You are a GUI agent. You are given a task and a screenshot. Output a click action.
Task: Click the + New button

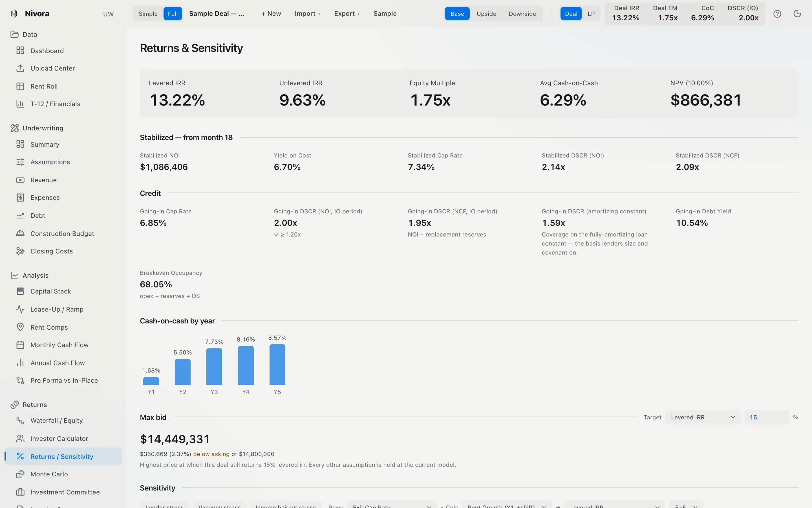271,14
